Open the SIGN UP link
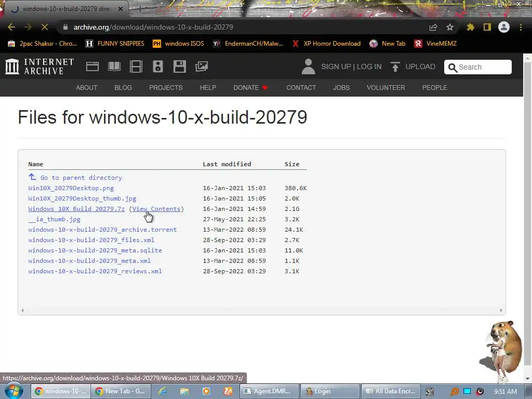The height and width of the screenshot is (399, 532). pos(336,66)
